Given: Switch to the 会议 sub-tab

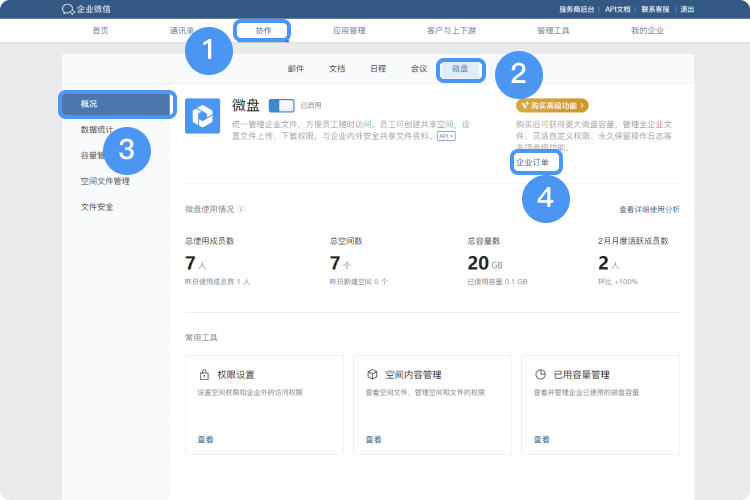Looking at the screenshot, I should pyautogui.click(x=419, y=69).
